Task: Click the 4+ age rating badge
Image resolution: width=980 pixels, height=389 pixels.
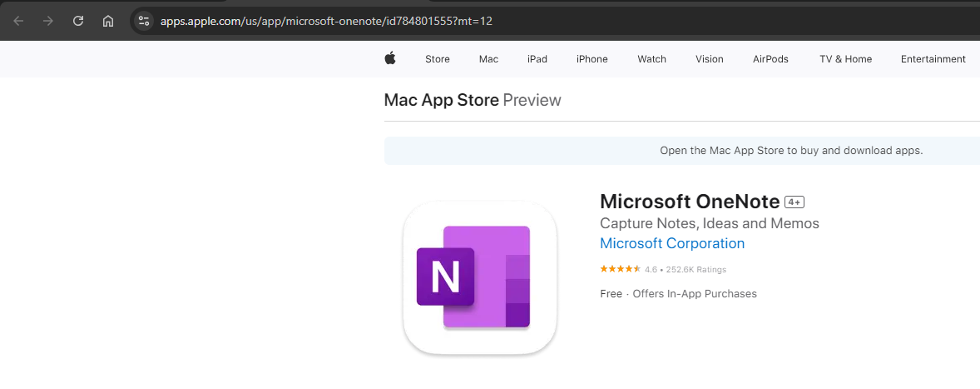Action: point(794,202)
